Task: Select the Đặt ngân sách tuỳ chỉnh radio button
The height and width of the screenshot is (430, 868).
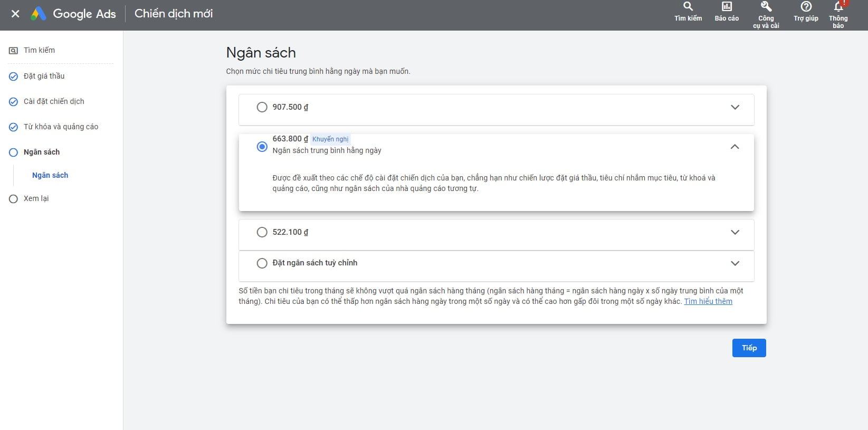Action: [262, 263]
